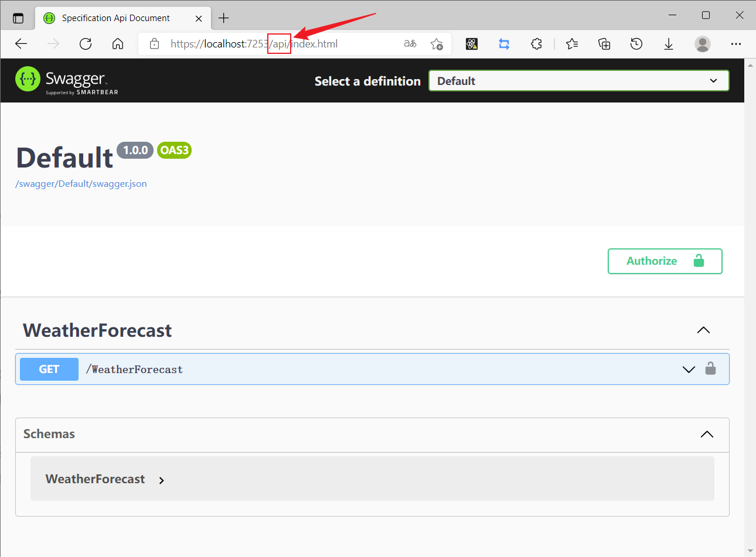Click the user profile avatar icon
This screenshot has width=756, height=557.
702,44
